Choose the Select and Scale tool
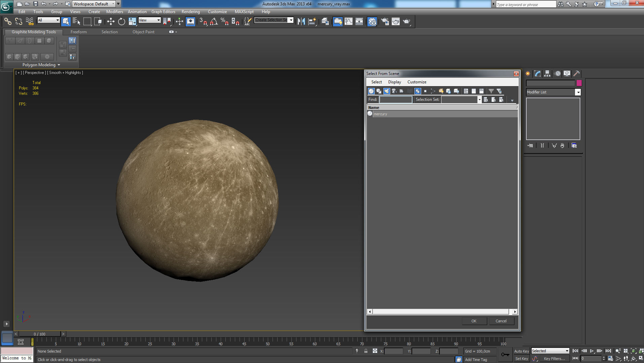Image resolution: width=644 pixels, height=363 pixels. 132,22
